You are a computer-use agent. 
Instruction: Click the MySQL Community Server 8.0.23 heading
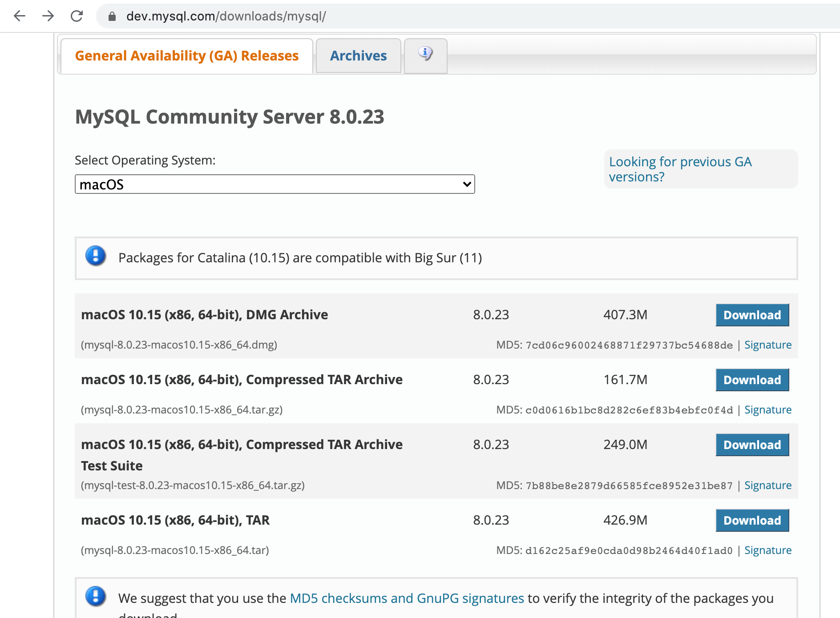click(230, 117)
